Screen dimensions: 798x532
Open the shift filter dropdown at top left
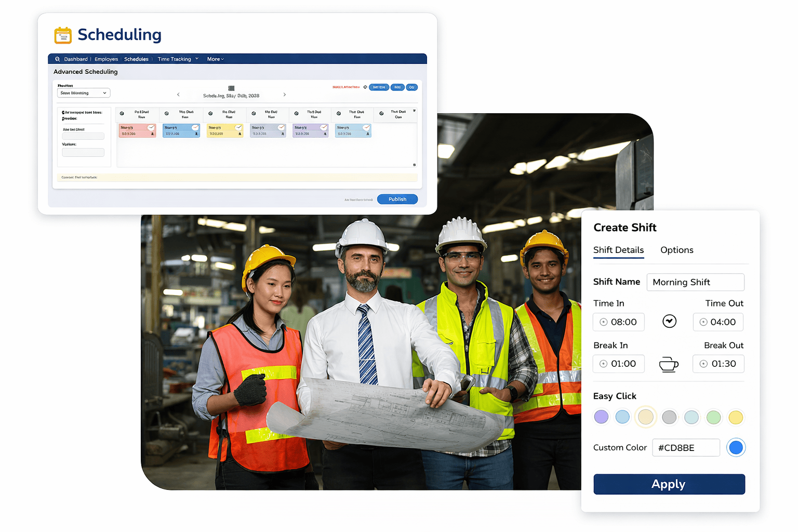point(83,93)
